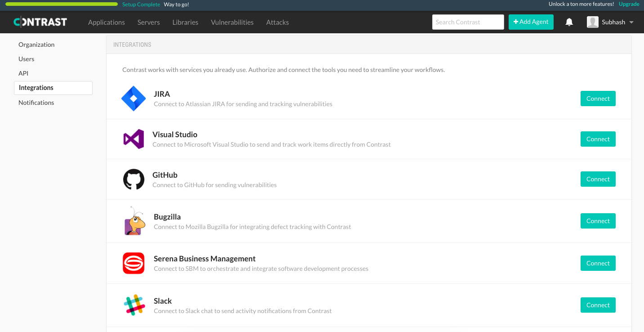644x332 pixels.
Task: Select Integrations in the sidebar
Action: pos(53,88)
